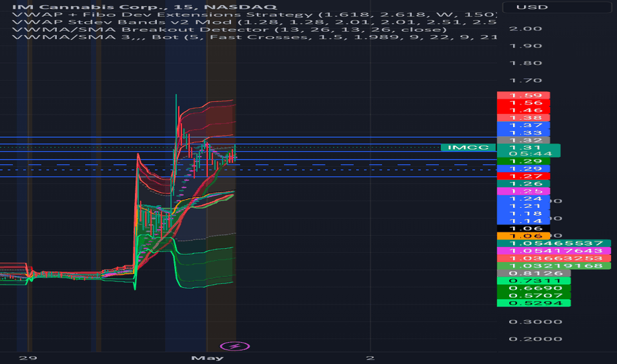Click the 2.00 price axis tick
This screenshot has height=364, width=617.
coord(526,28)
